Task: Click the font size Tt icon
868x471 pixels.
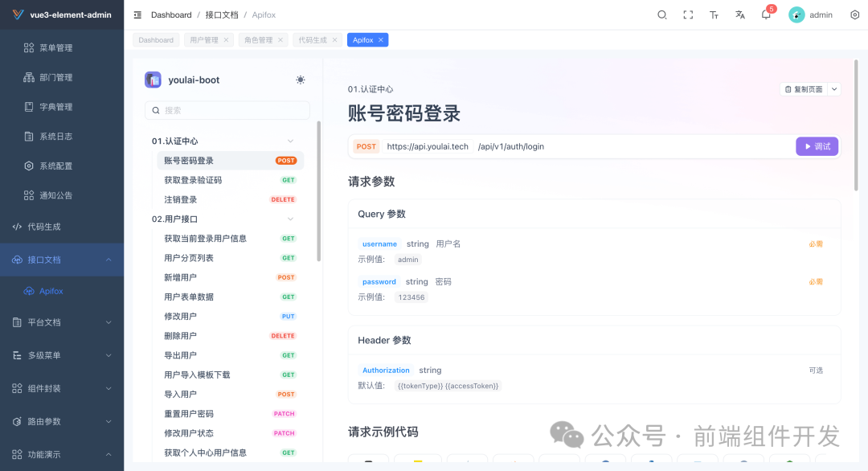Action: [x=714, y=14]
